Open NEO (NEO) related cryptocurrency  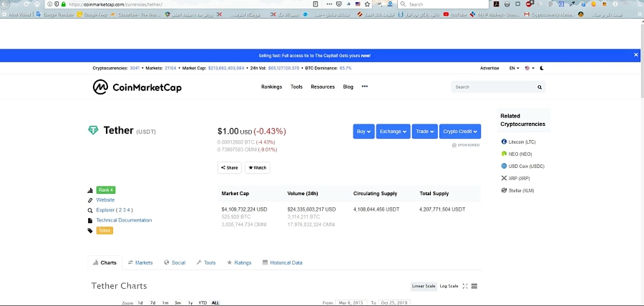[517, 154]
